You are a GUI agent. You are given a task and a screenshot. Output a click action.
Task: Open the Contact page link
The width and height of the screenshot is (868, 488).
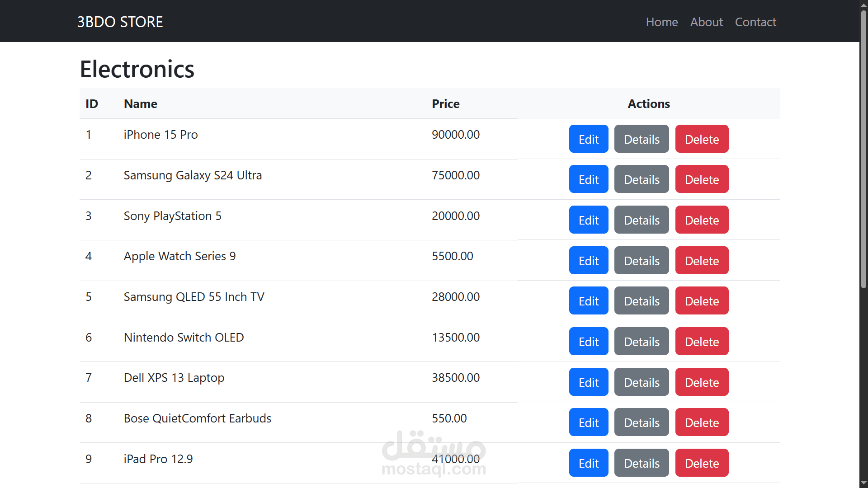[x=755, y=22]
